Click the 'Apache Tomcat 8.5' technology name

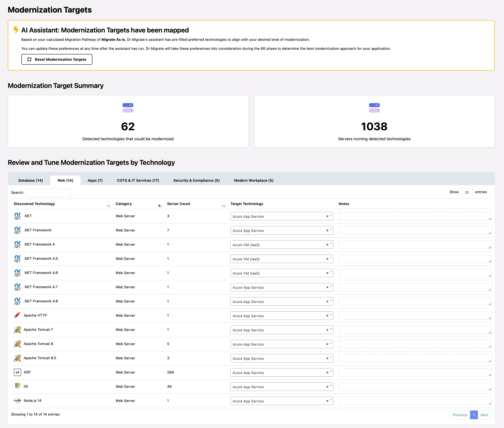(x=40, y=358)
